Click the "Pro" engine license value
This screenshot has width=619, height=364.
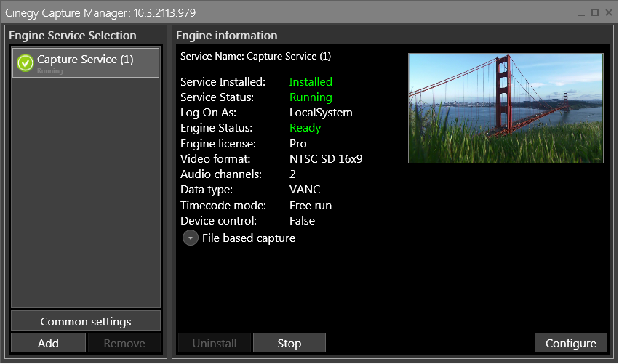(x=298, y=144)
